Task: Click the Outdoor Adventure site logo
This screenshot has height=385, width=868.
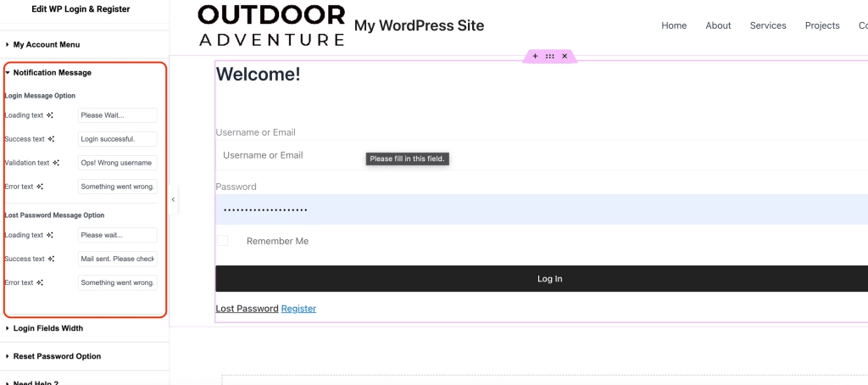Action: [271, 25]
